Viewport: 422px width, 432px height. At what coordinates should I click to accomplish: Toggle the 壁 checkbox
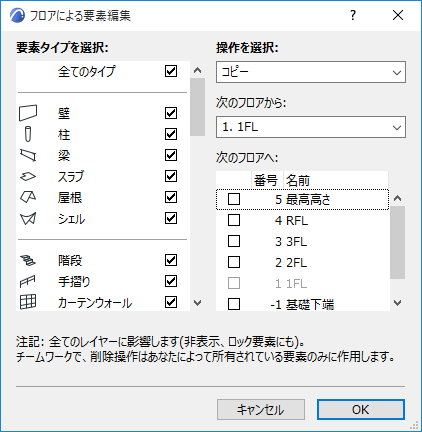click(x=171, y=113)
